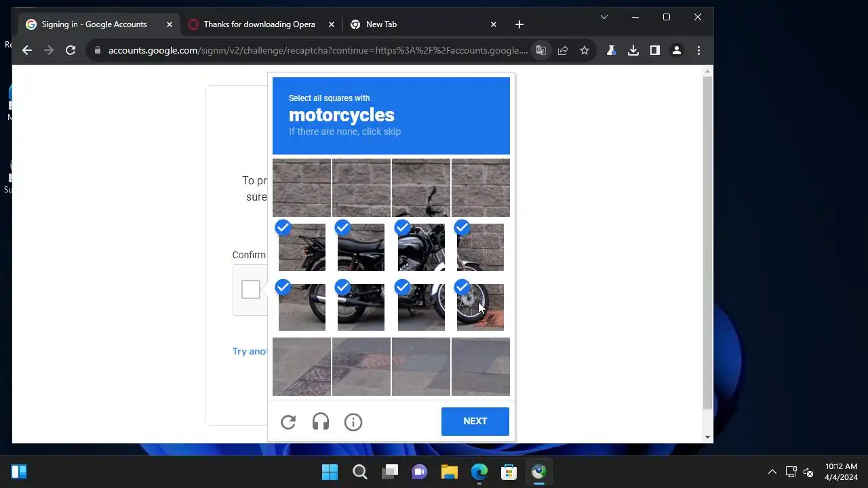This screenshot has width=868, height=488.
Task: Deselect third-row third tile
Action: 421,307
